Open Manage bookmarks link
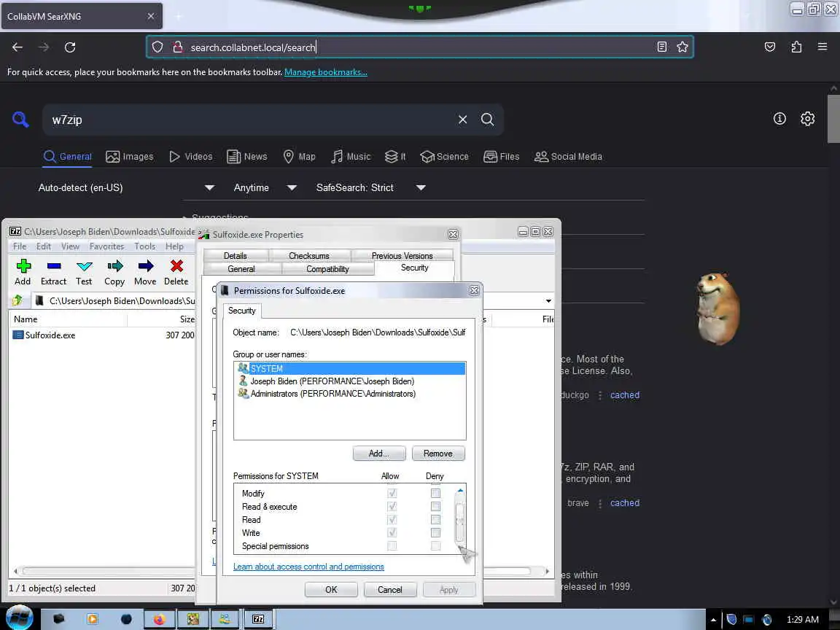Image resolution: width=840 pixels, height=630 pixels. [326, 72]
